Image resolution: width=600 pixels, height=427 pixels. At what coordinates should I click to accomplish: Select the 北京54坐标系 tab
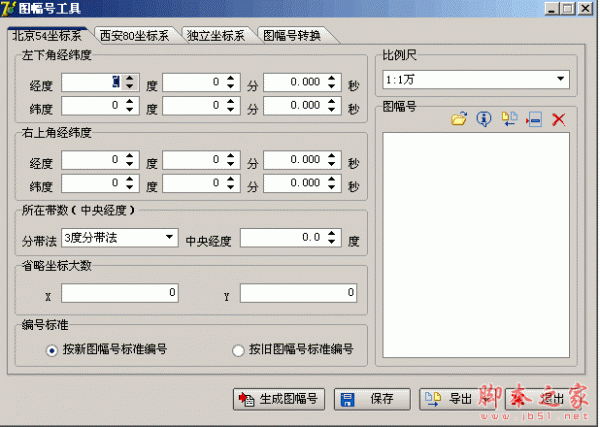(x=47, y=36)
